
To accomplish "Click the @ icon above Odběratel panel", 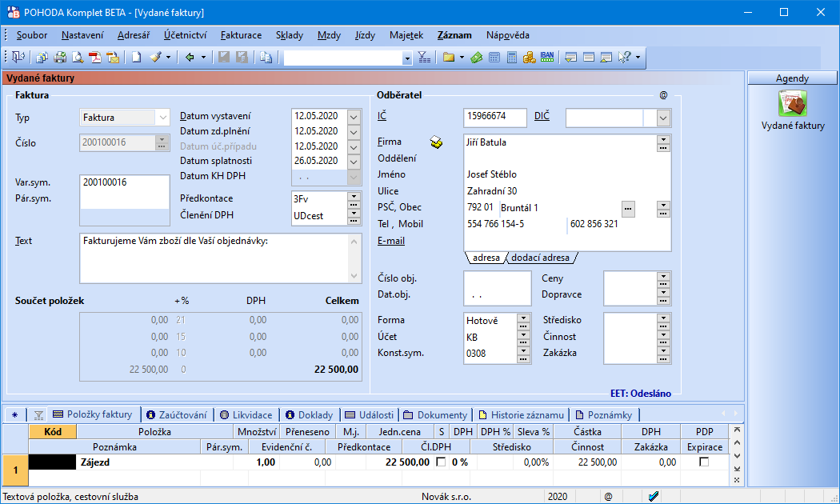I will (x=663, y=95).
